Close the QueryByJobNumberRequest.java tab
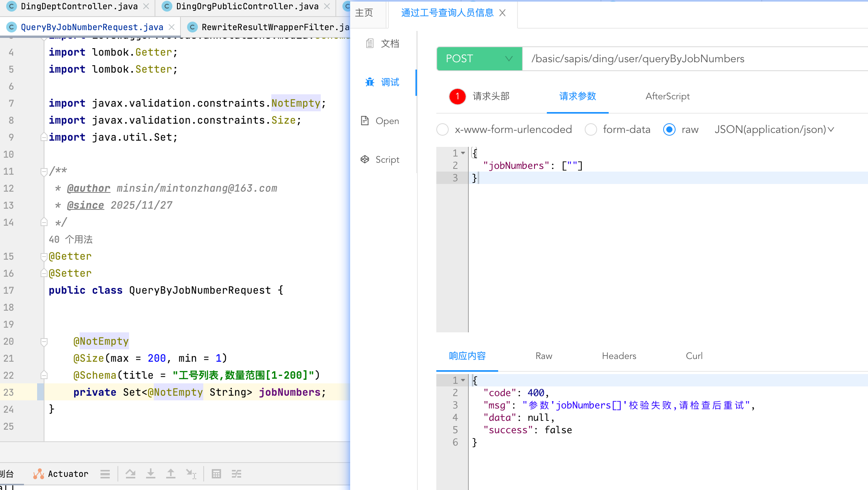 point(172,27)
